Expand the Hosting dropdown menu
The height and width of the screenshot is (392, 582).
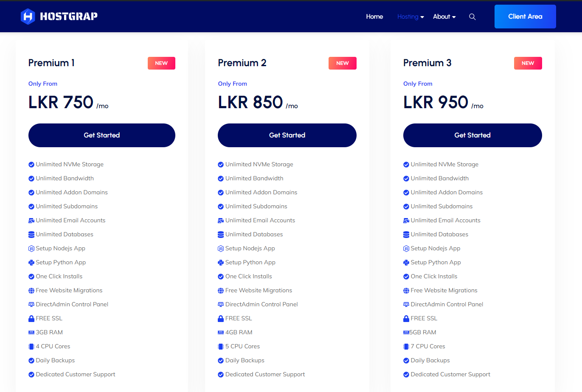pyautogui.click(x=410, y=17)
